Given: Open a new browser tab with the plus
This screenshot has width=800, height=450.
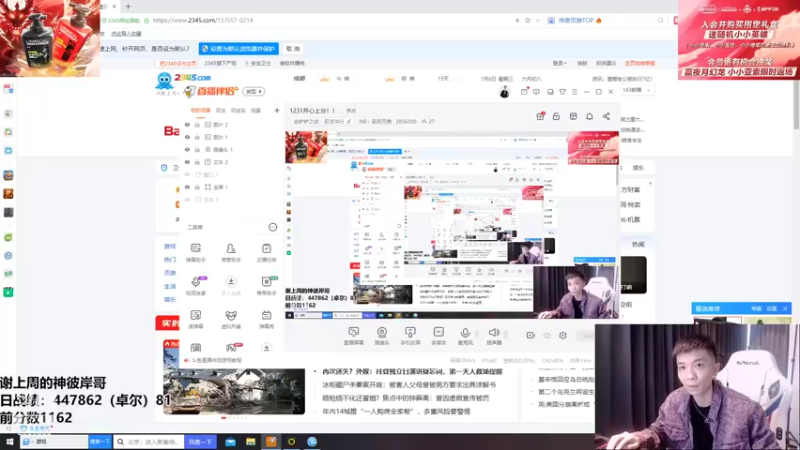Looking at the screenshot, I should pyautogui.click(x=128, y=7).
